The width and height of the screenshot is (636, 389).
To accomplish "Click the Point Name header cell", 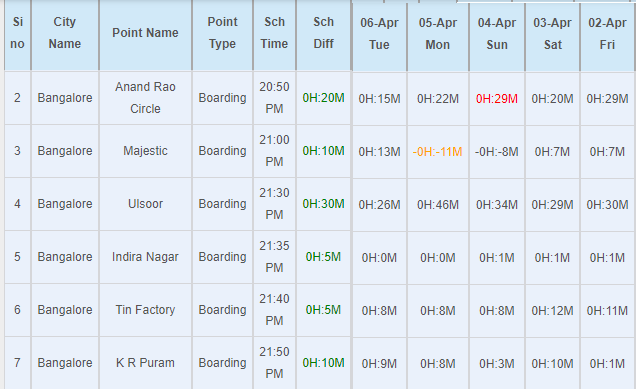I will click(x=145, y=33).
